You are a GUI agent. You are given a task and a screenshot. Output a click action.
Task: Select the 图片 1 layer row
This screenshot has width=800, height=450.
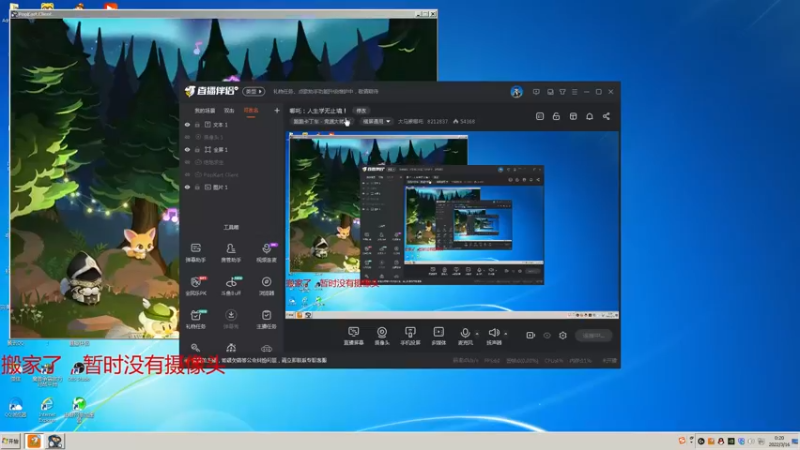coord(232,187)
